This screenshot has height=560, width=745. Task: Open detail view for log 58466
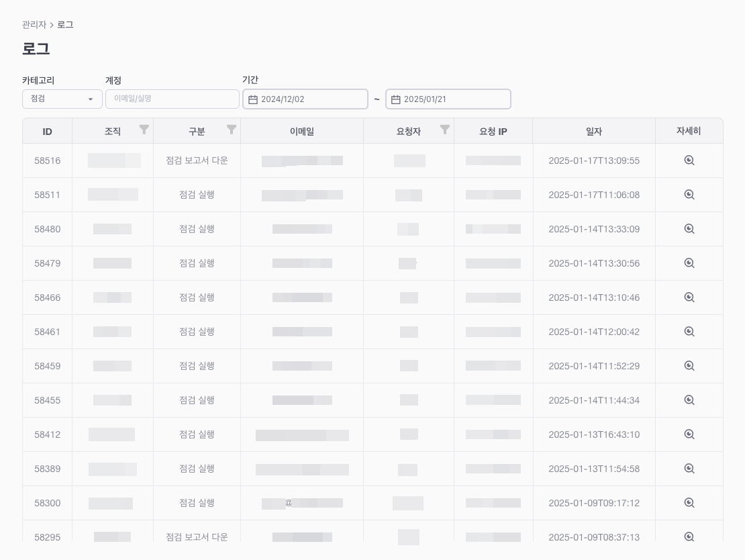click(689, 297)
